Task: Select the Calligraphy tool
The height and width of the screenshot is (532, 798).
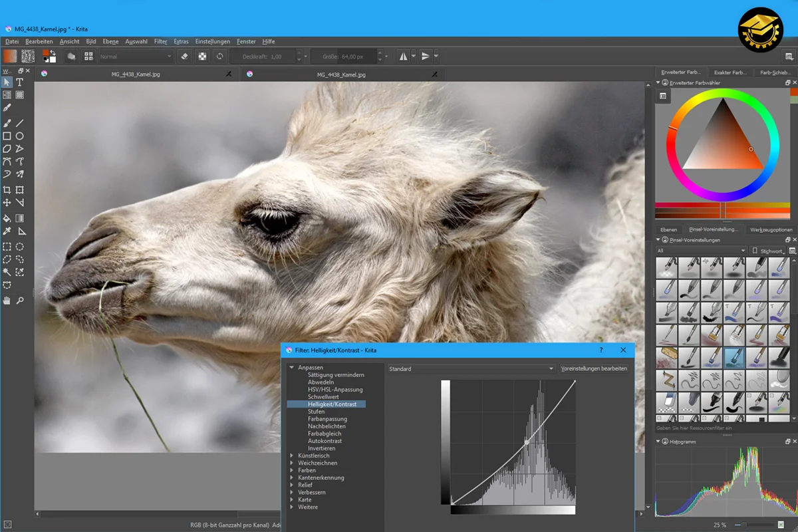Action: pos(7,107)
